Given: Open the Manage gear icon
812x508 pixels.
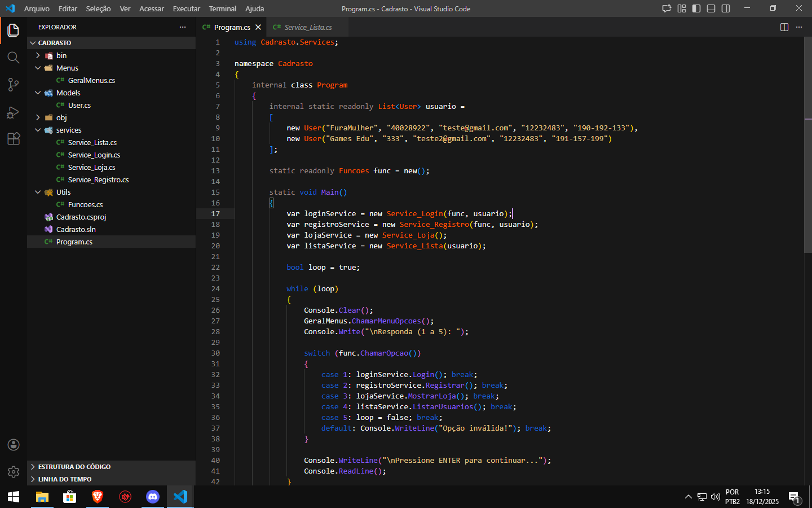Looking at the screenshot, I should pos(14,472).
